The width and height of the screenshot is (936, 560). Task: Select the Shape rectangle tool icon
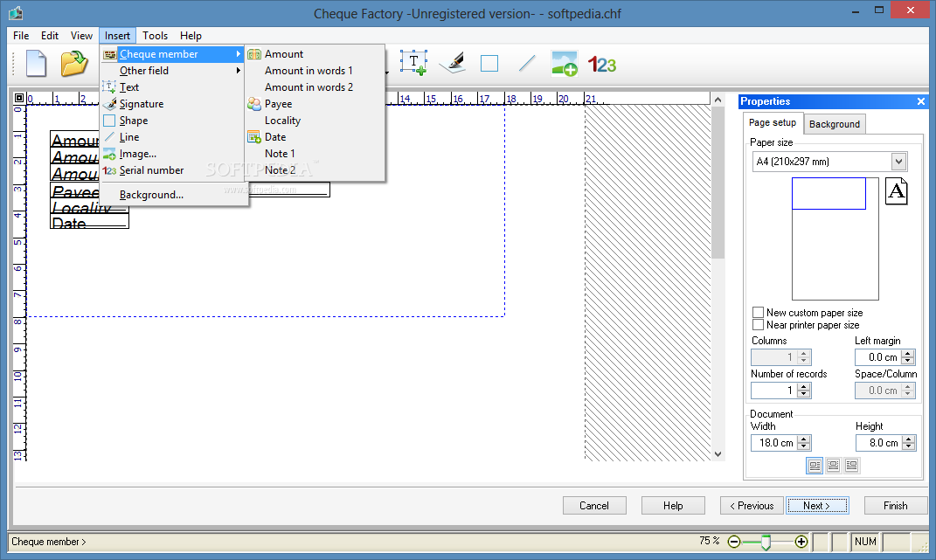click(489, 63)
